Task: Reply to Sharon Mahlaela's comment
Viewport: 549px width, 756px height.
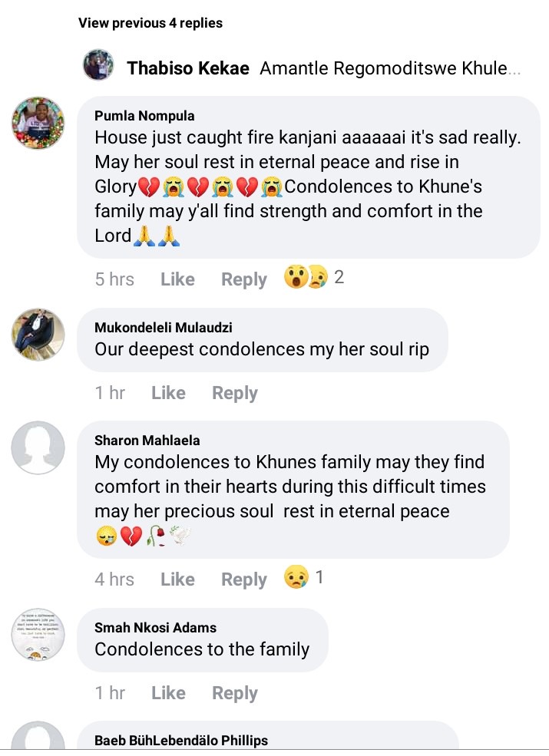Action: coord(243,579)
